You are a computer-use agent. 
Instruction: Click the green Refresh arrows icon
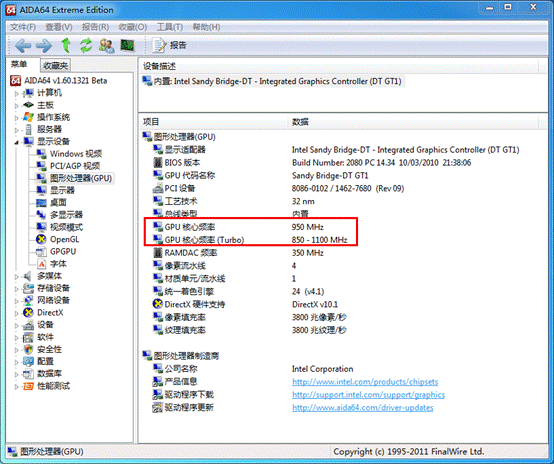click(x=86, y=45)
